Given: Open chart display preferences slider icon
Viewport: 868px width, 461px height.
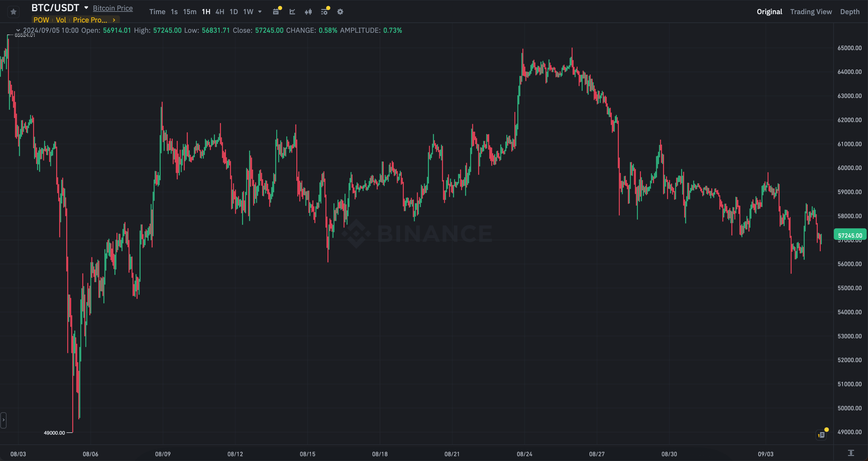Looking at the screenshot, I should (324, 12).
